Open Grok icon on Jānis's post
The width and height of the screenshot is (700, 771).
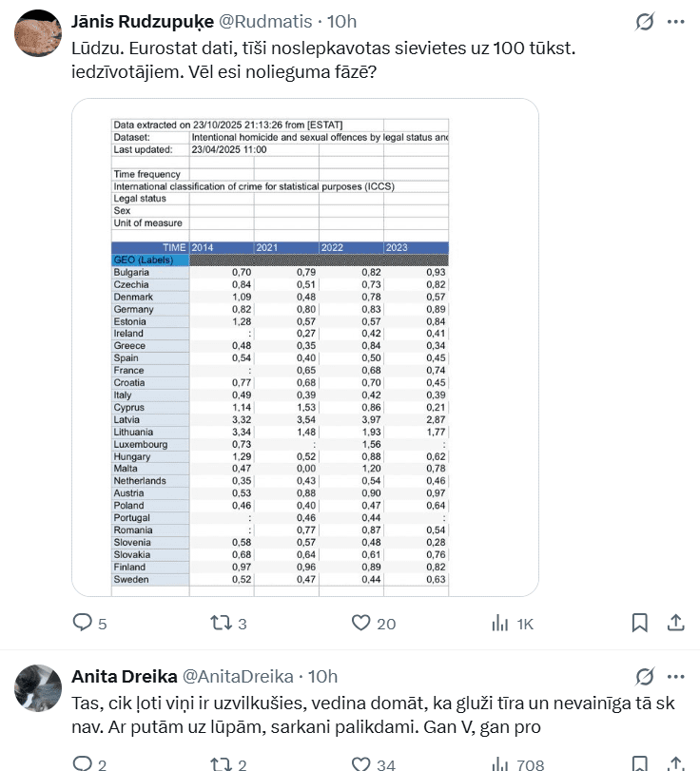click(x=645, y=21)
